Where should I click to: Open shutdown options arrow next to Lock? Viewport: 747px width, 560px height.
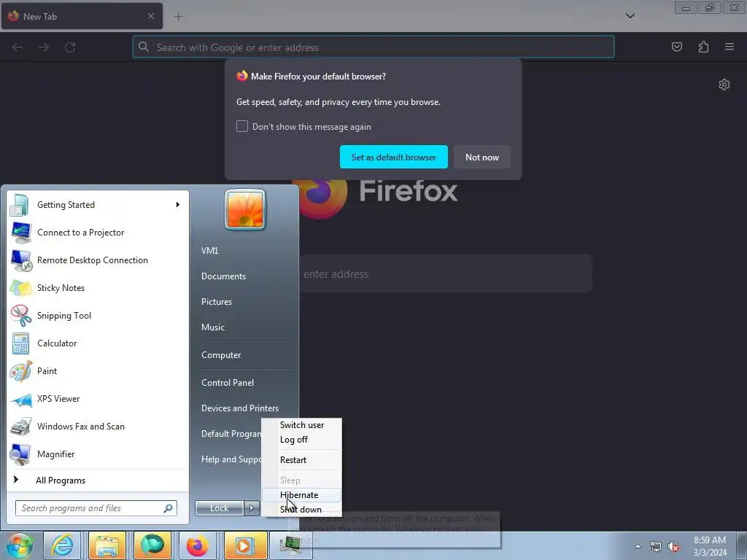pyautogui.click(x=252, y=508)
